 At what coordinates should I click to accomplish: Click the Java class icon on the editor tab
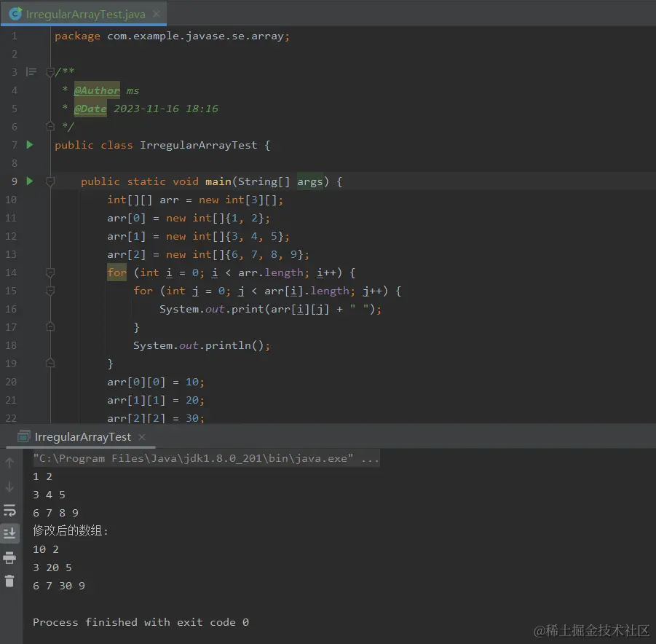click(x=15, y=14)
